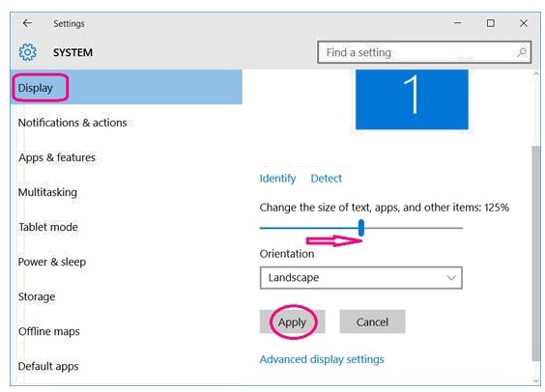Open Apps & features settings

[57, 157]
